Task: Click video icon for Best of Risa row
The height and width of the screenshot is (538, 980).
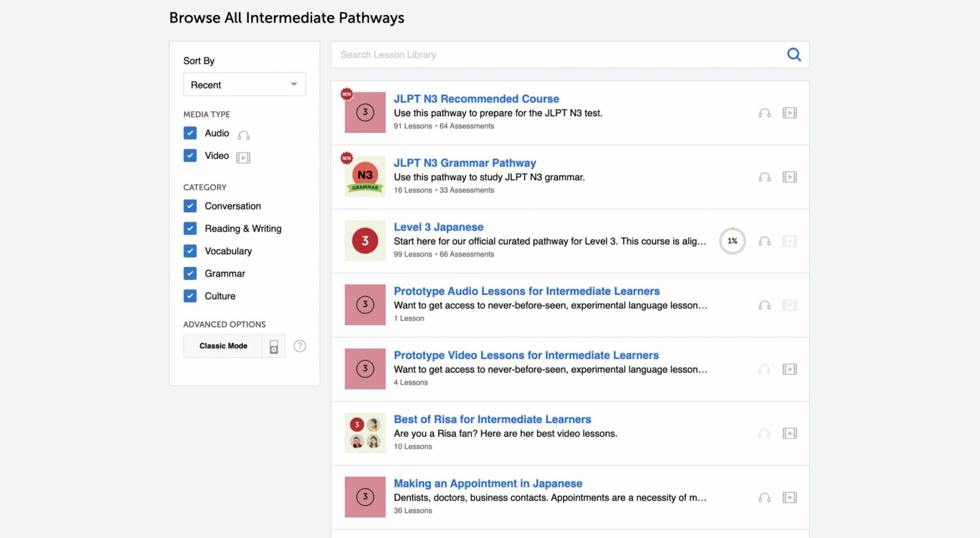Action: (x=790, y=434)
